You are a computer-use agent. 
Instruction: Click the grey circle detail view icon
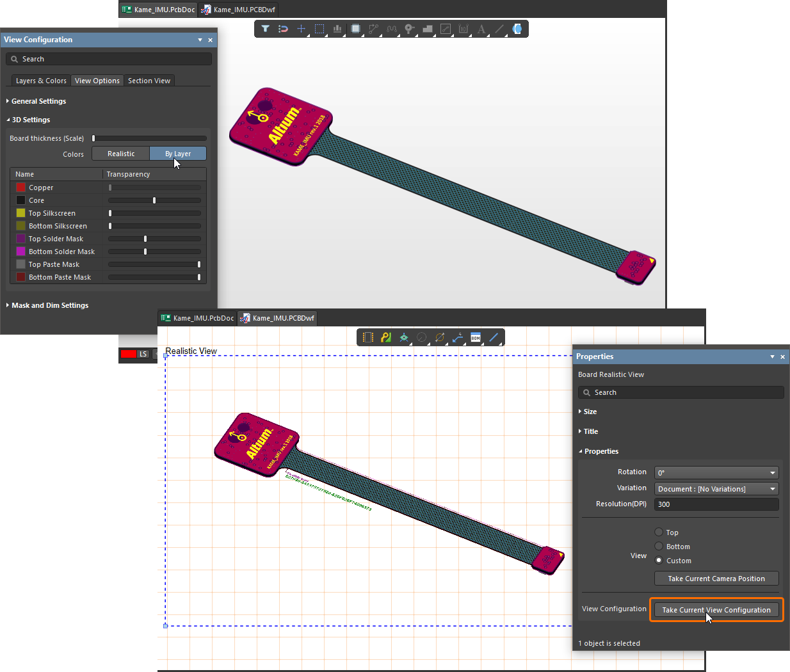[422, 337]
